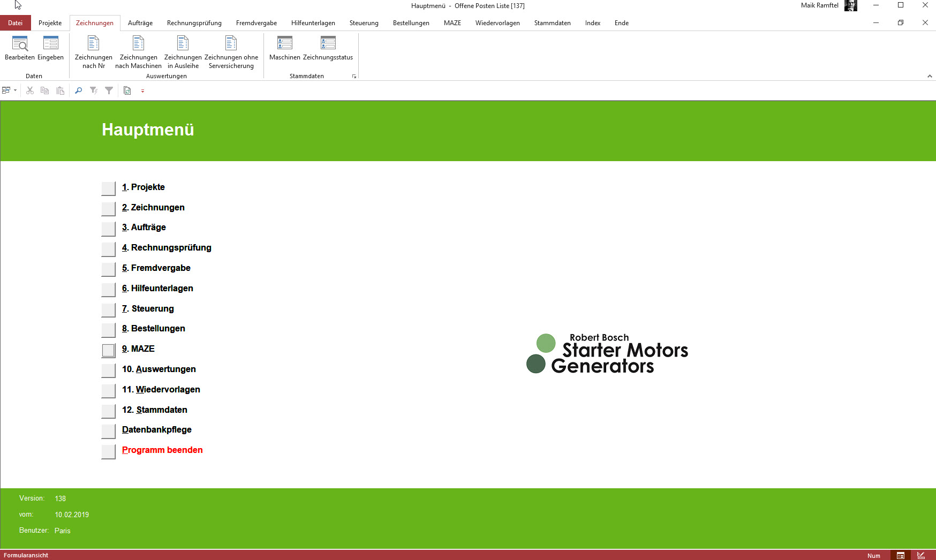The width and height of the screenshot is (936, 560).
Task: Click the view switcher icon in the quick toolbar
Action: [x=6, y=90]
